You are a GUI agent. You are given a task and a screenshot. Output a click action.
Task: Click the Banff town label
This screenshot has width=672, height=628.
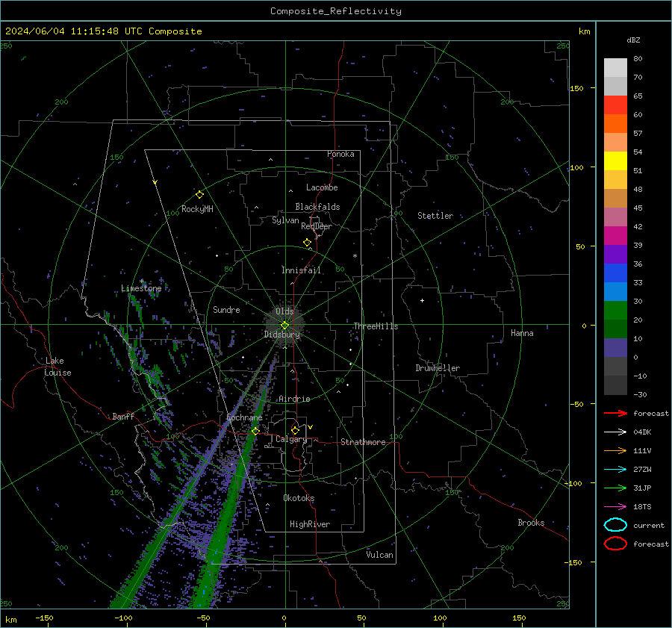[x=123, y=417]
